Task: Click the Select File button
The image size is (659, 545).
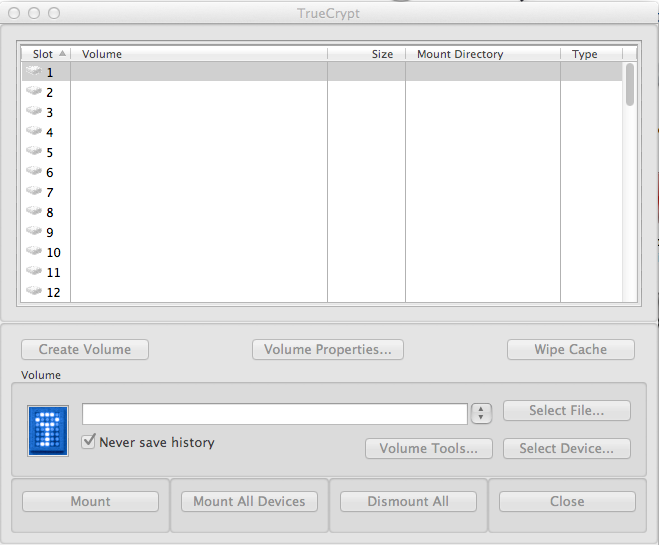Action: pyautogui.click(x=566, y=411)
